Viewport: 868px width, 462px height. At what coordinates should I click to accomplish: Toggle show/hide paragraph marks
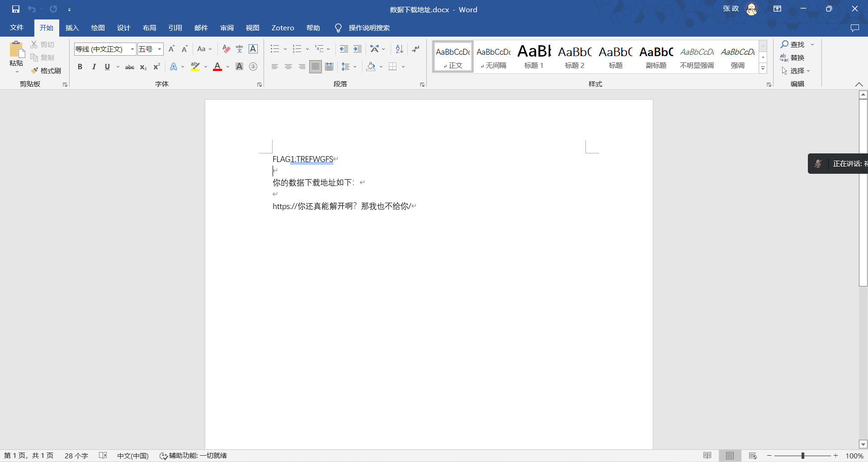click(x=416, y=49)
